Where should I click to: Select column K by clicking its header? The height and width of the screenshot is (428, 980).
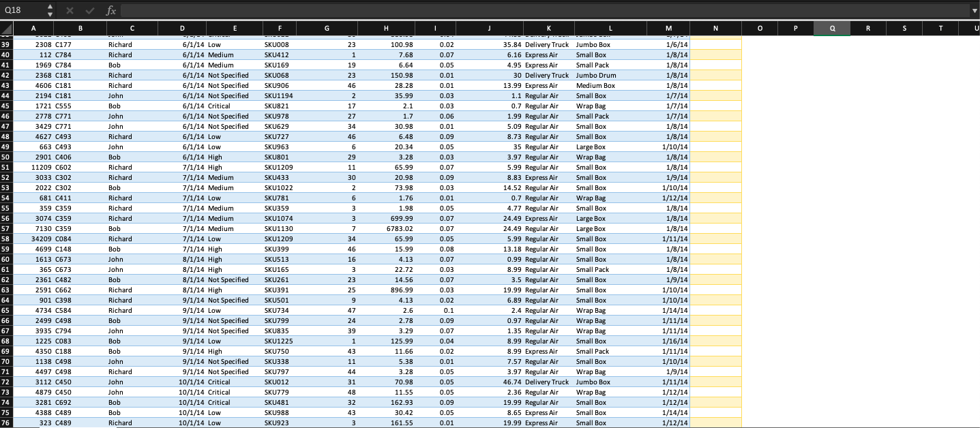pos(548,29)
